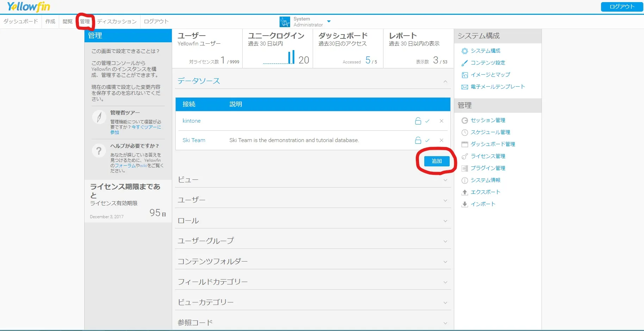This screenshot has width=644, height=331.
Task: Open schedule management clock icon
Action: pyautogui.click(x=465, y=133)
